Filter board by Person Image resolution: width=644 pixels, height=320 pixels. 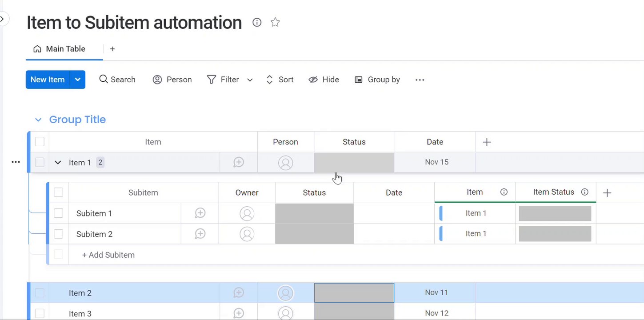coord(172,80)
